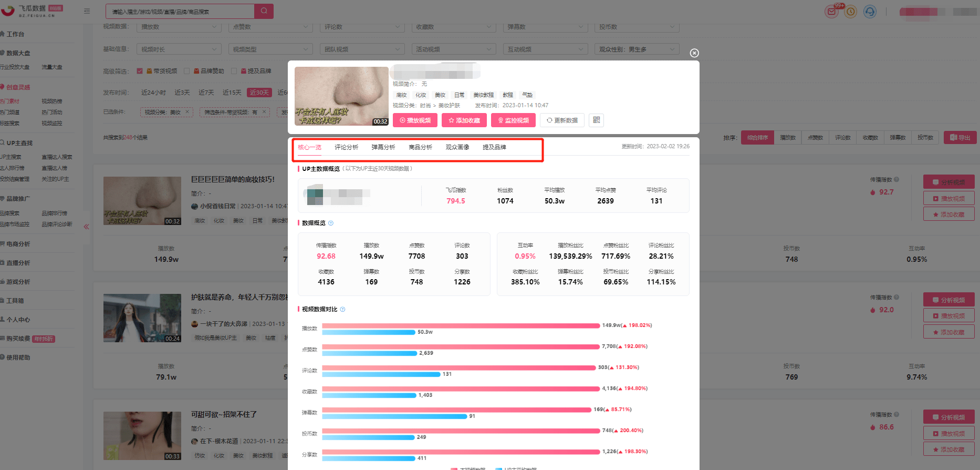Image resolution: width=980 pixels, height=470 pixels.
Task: Expand the 收藏数 filter dropdown
Action: [x=454, y=27]
